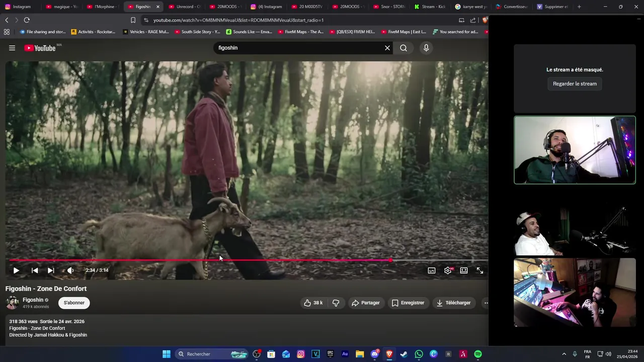
Task: Open system tray volume control
Action: coord(608,354)
